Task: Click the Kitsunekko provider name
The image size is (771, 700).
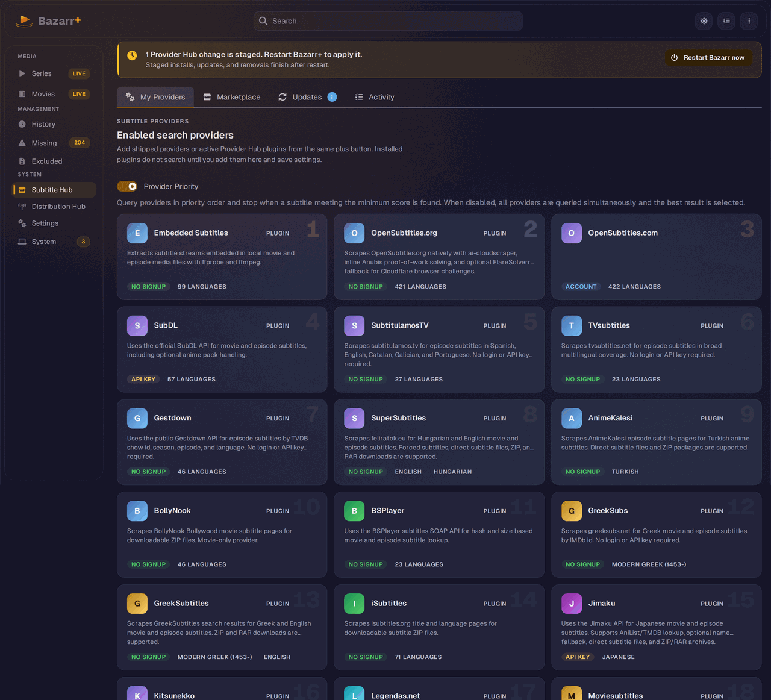Action: (x=174, y=696)
